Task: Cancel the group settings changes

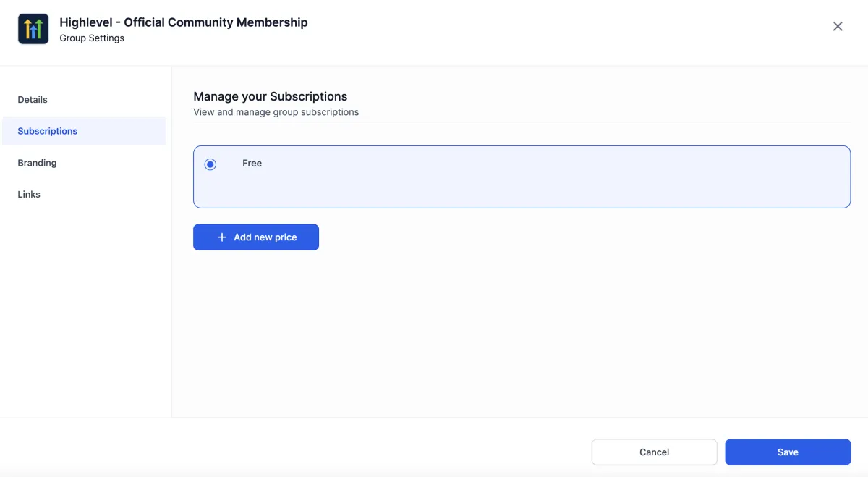Action: click(654, 452)
